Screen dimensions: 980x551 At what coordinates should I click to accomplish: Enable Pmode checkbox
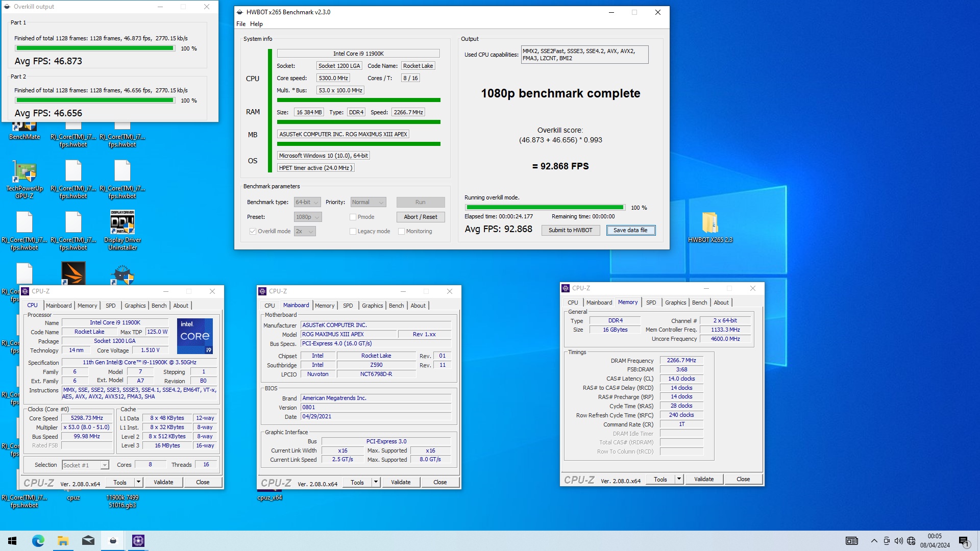353,217
